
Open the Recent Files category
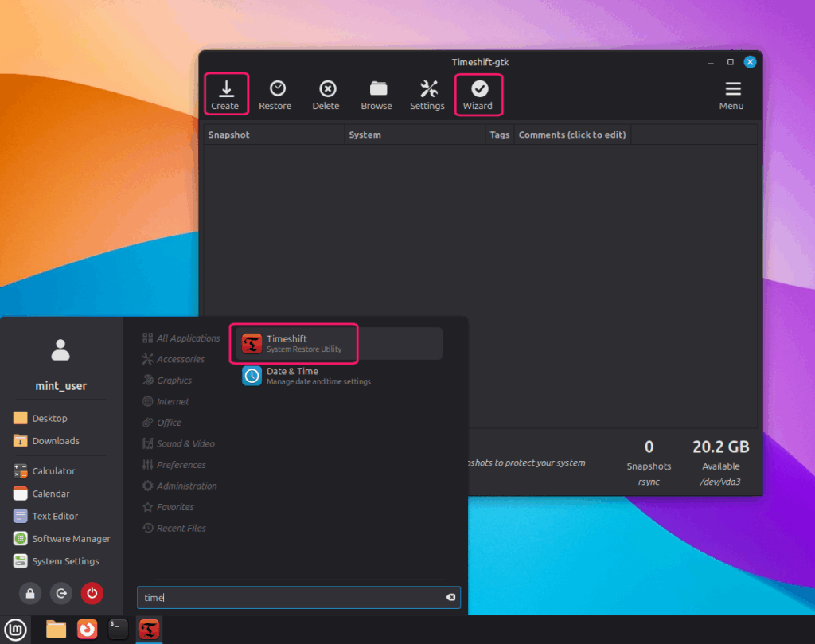point(174,528)
